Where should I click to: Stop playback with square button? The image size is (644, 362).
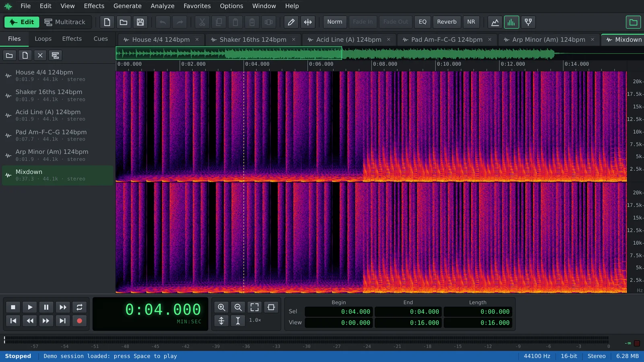(13, 307)
